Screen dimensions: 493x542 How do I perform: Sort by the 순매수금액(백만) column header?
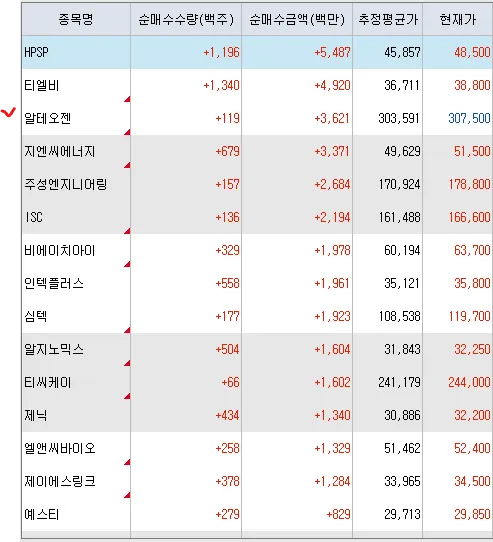297,19
